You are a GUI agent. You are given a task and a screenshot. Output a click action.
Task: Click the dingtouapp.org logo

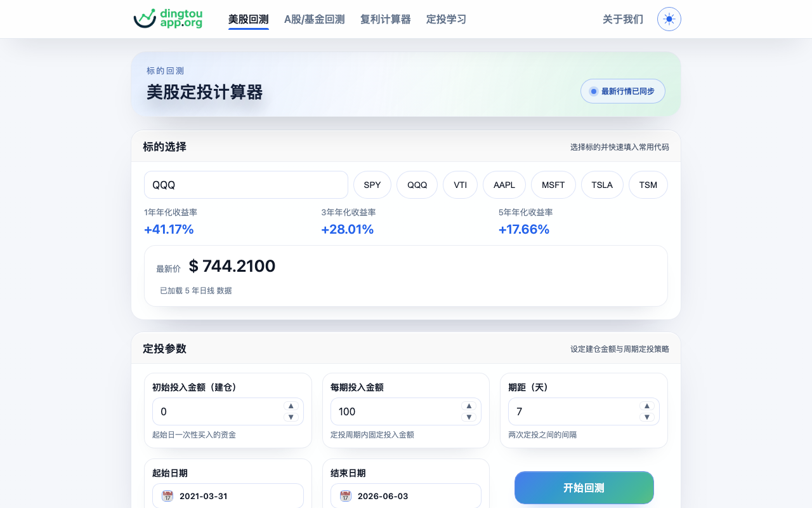click(x=168, y=19)
